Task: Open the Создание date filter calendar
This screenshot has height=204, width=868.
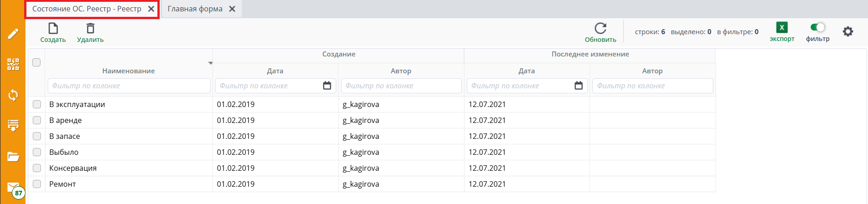Action: (327, 86)
